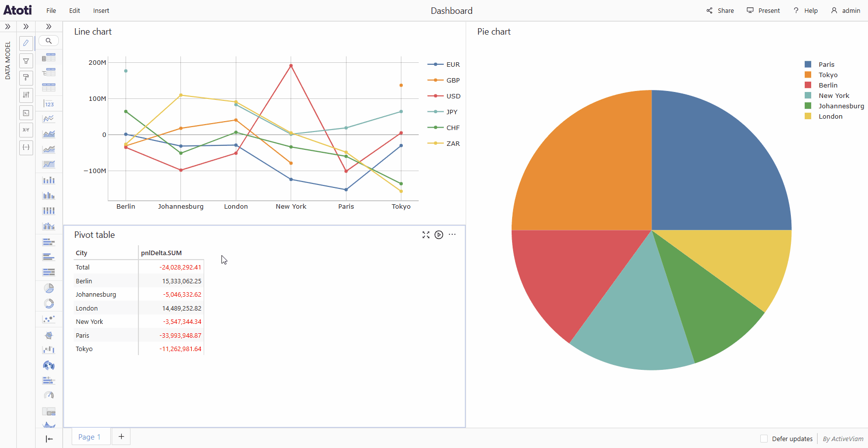Select the 123 KPI number widget icon
The image size is (868, 448).
[x=49, y=104]
